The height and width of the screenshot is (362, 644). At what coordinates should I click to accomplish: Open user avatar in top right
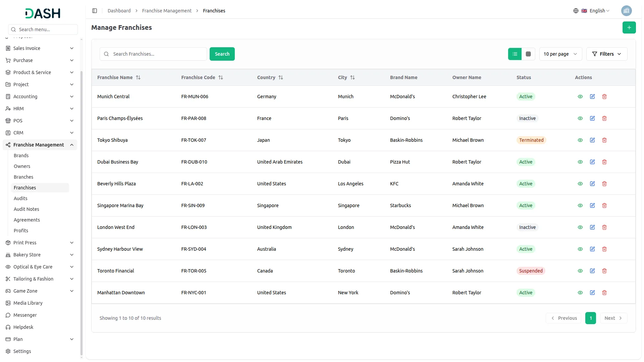(626, 11)
